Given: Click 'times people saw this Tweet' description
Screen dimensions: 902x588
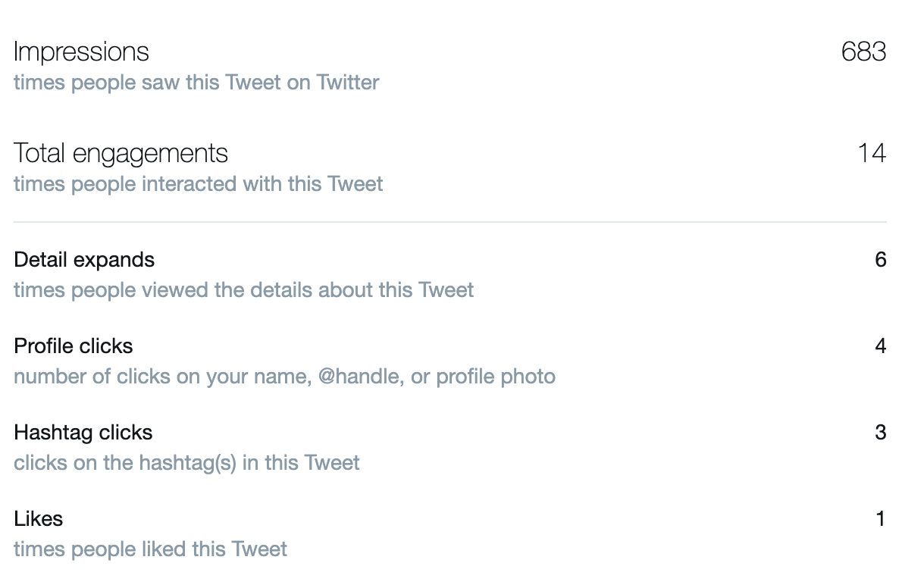Looking at the screenshot, I should (x=196, y=83).
